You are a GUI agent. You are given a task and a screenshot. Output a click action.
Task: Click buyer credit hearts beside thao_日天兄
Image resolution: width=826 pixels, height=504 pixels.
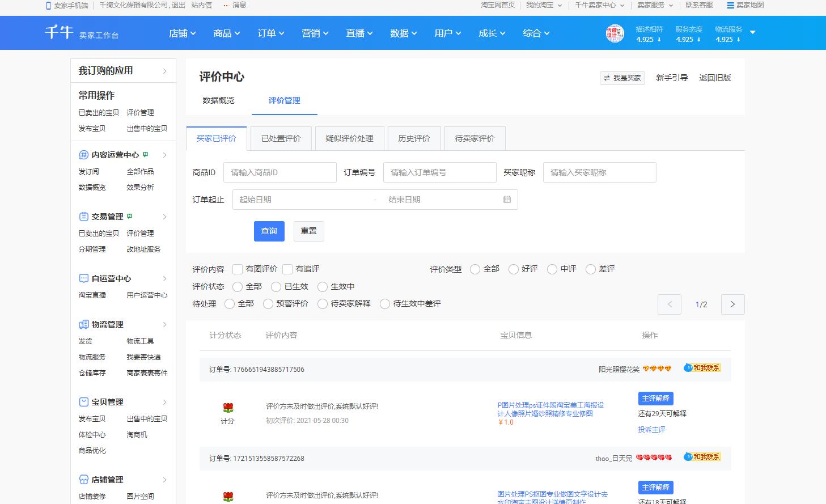pyautogui.click(x=654, y=458)
